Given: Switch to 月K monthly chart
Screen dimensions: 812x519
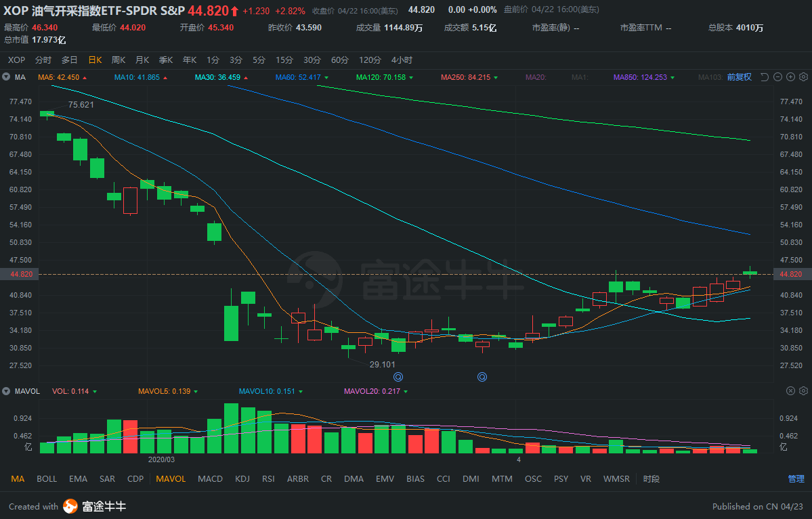Looking at the screenshot, I should coord(142,60).
